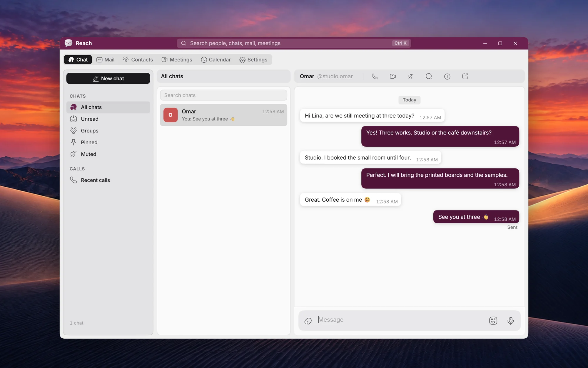The image size is (588, 368).
Task: Start a New chat
Action: (108, 78)
